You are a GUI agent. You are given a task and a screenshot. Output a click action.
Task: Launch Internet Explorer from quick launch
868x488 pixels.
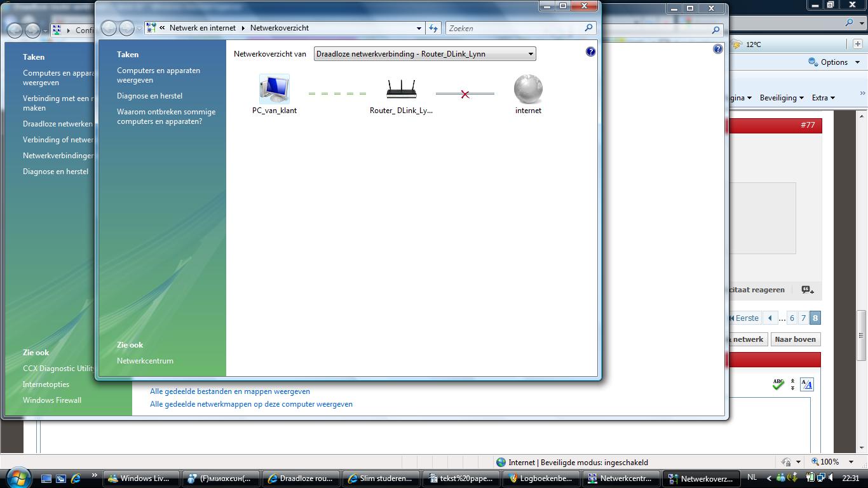click(x=76, y=478)
